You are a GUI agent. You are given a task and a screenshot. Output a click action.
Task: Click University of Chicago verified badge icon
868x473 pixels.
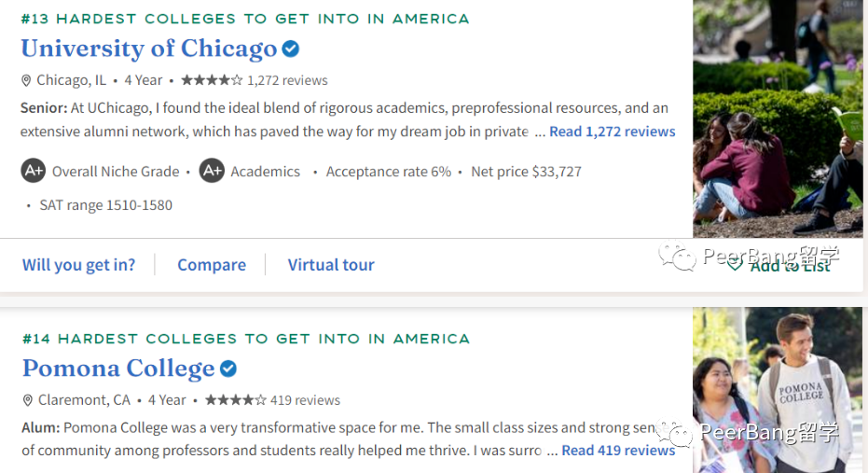point(291,49)
